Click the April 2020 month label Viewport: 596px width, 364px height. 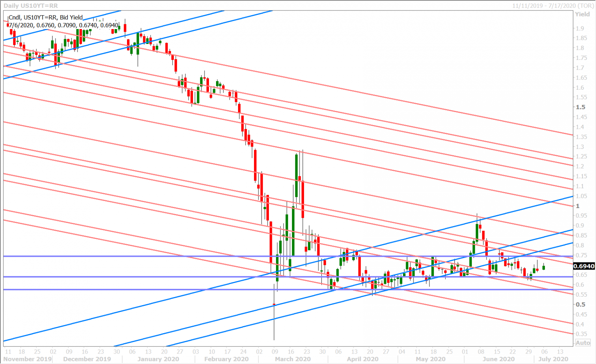[x=362, y=359]
